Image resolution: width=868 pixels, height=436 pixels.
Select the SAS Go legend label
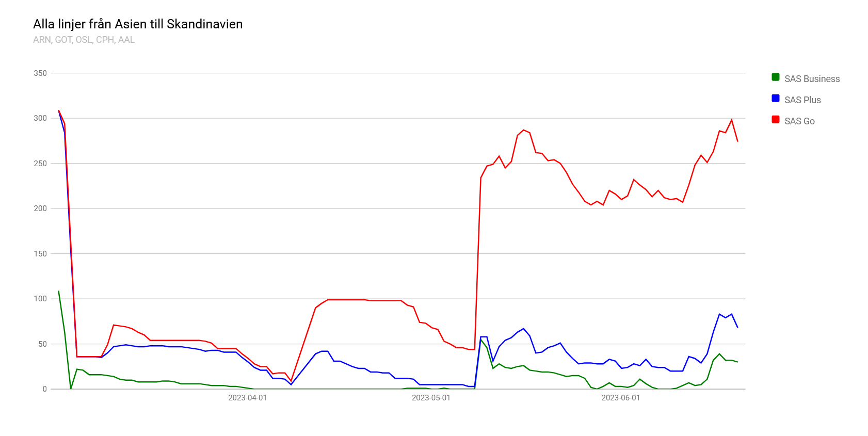(x=799, y=121)
